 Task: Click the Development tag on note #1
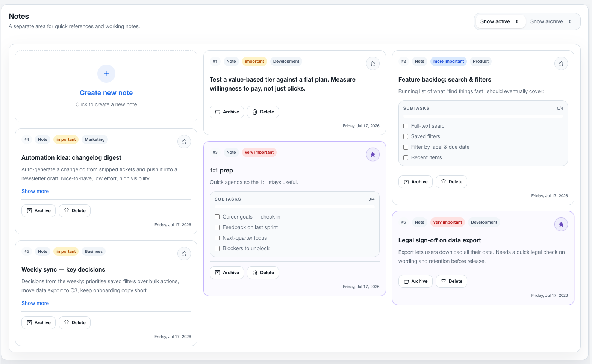(286, 62)
